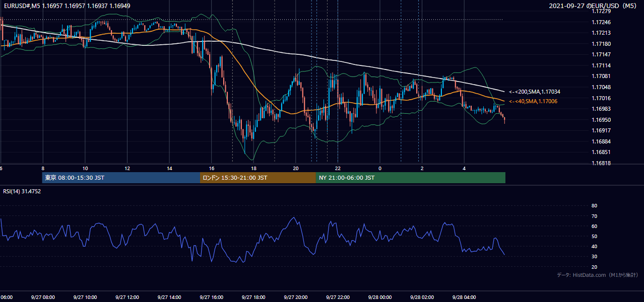Click hour label 18 under the price chart
644x302 pixels.
[253, 168]
